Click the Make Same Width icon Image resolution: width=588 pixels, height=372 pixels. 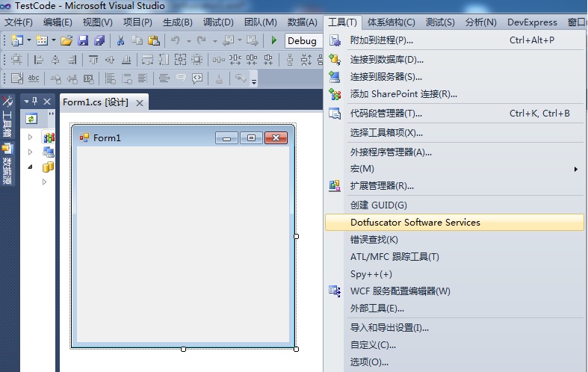pyautogui.click(x=147, y=60)
